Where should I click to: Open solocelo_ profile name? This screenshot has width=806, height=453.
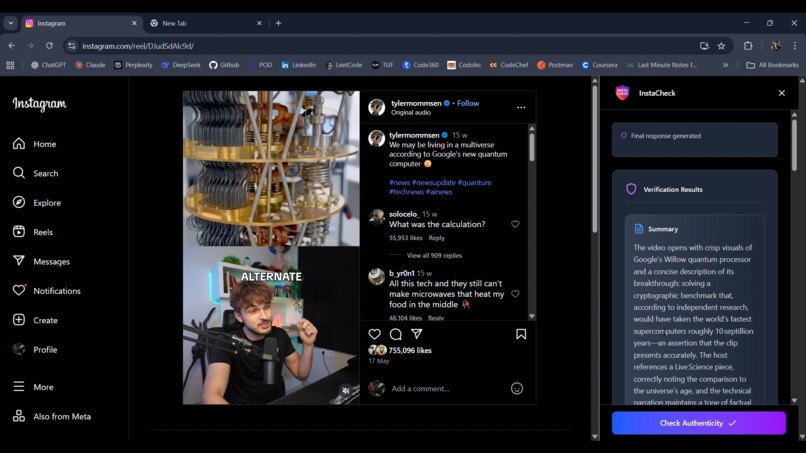point(404,214)
